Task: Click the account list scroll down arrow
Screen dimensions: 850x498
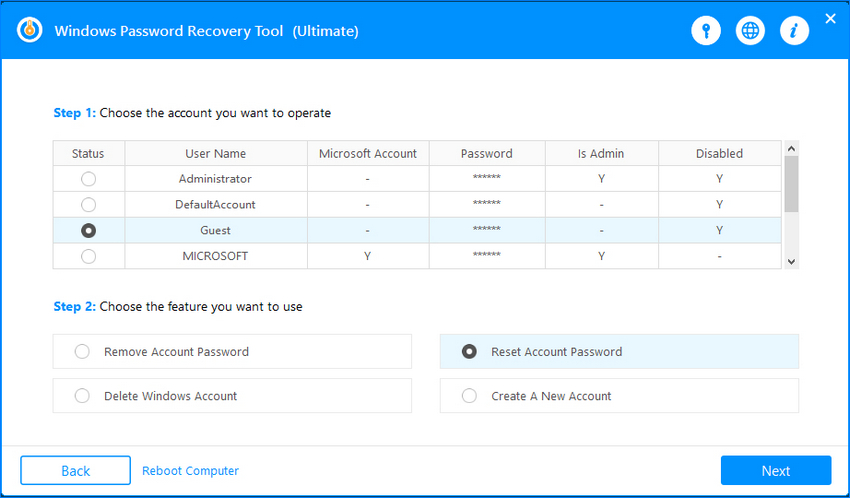Action: tap(791, 262)
